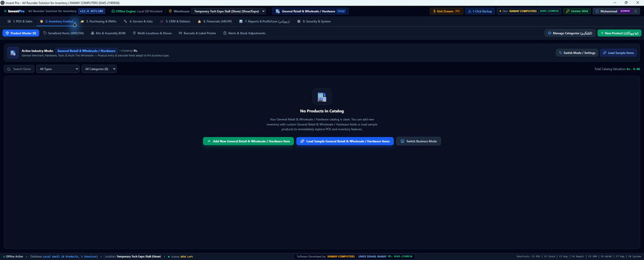Image resolution: width=644 pixels, height=260 pixels.
Task: Select the 2. Inventory Control tab
Action: 57,21
